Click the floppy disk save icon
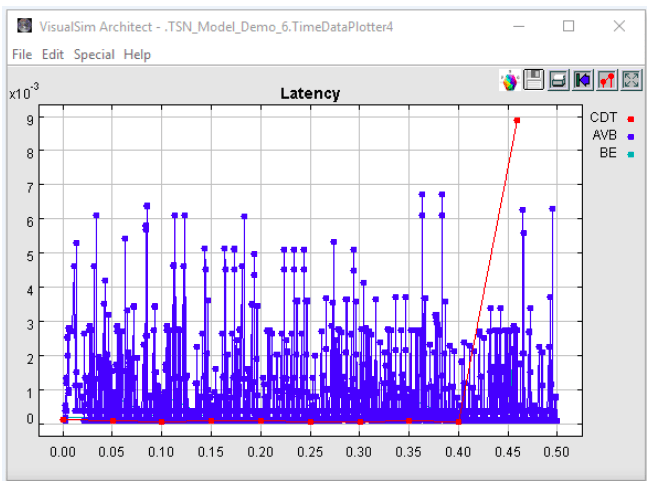 [x=533, y=79]
